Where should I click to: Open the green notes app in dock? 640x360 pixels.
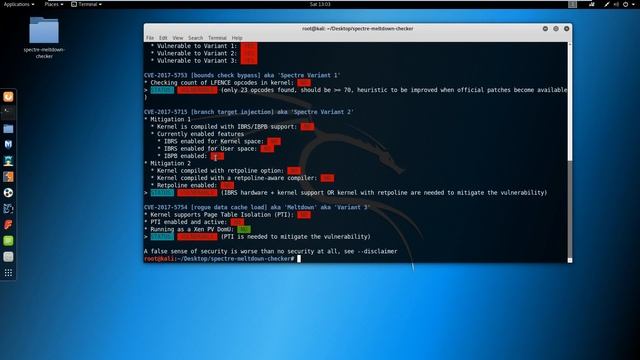[8, 241]
